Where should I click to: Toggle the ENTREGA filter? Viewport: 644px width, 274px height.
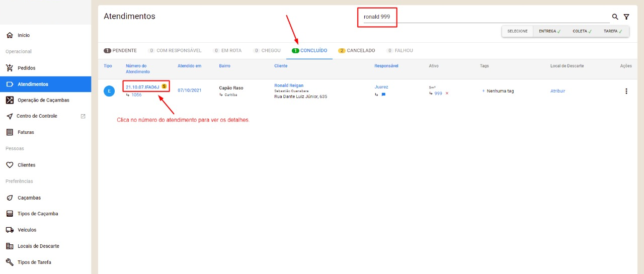(549, 31)
